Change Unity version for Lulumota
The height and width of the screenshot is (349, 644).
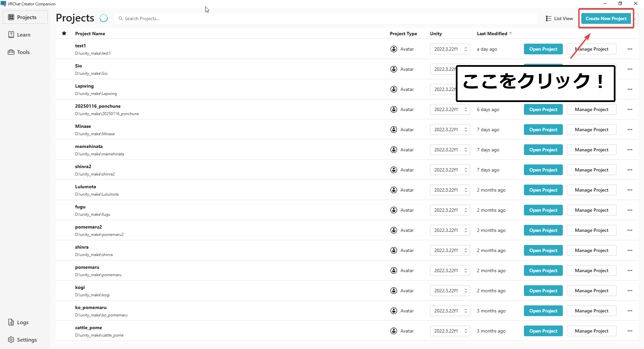[450, 190]
